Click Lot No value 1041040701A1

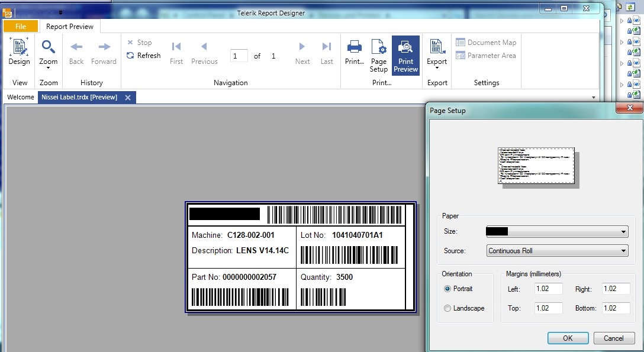point(358,235)
